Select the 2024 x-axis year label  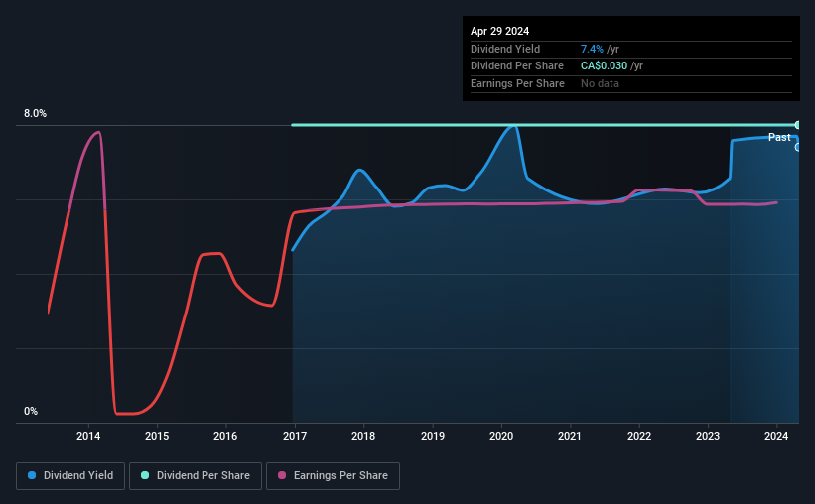point(776,436)
